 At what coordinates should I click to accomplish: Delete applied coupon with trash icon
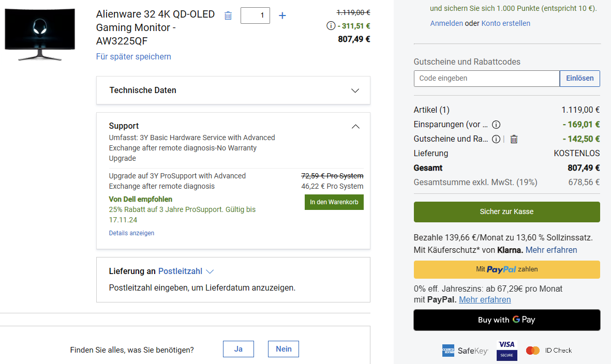pos(514,139)
